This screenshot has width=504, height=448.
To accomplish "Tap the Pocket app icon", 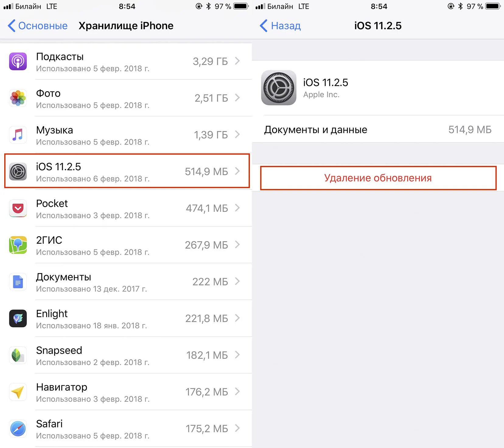I will pyautogui.click(x=18, y=208).
